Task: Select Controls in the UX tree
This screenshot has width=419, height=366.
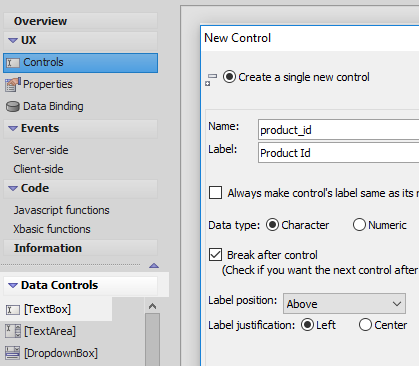Action: [80, 63]
